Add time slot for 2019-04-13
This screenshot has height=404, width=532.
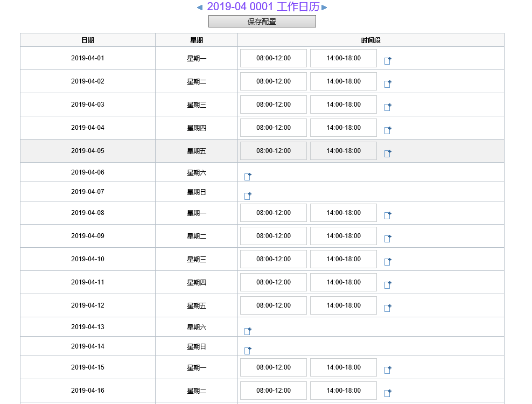(x=248, y=331)
